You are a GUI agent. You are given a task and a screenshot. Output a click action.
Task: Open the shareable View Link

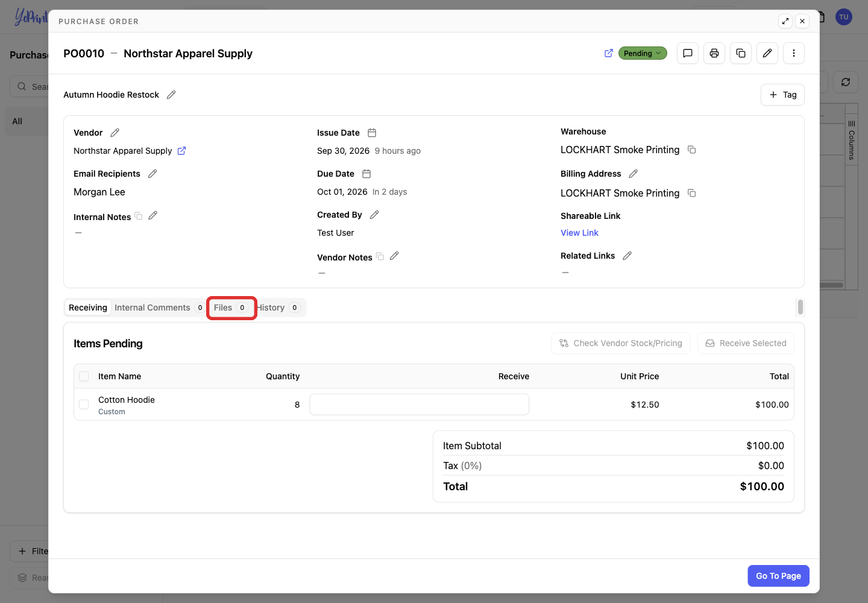point(579,233)
